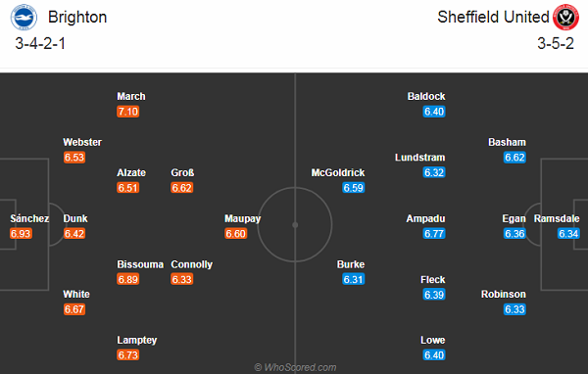Open Basham's 6.62 rating badge
This screenshot has width=588, height=374.
[x=514, y=158]
